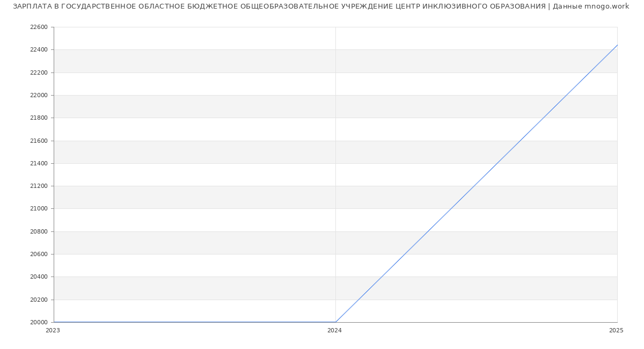This screenshot has height=349, width=644.
Task: Click the 22000 y-axis label
Action: (39, 96)
